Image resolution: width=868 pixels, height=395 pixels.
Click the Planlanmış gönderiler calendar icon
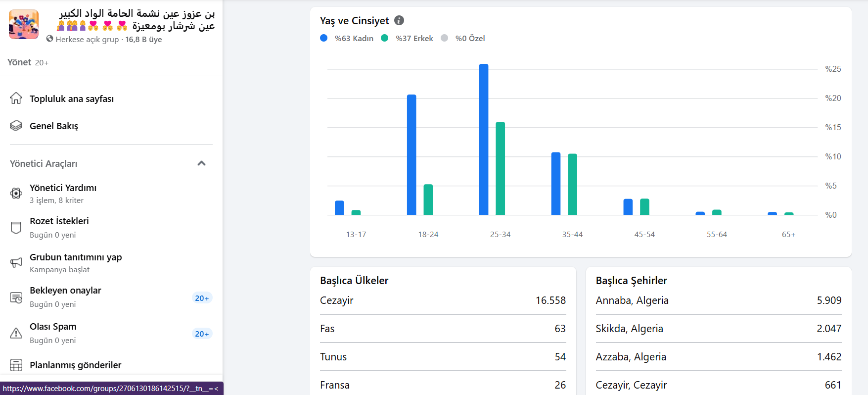point(16,365)
